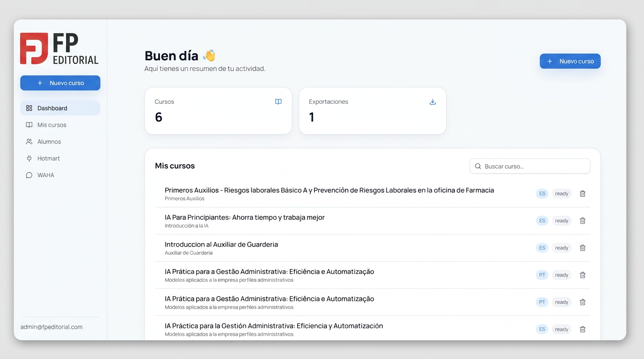Screen dimensions: 644x359
Task: Open Alumnos in the sidebar
Action: point(60,142)
